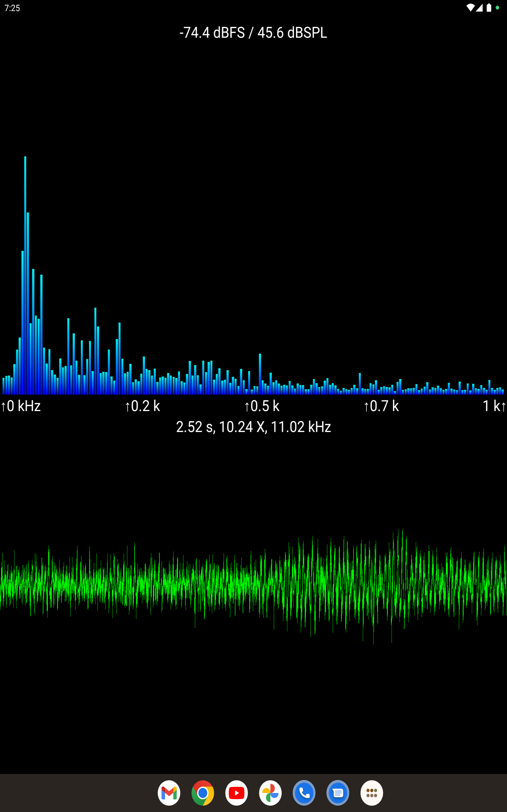The height and width of the screenshot is (812, 507).
Task: Open Google Photos
Action: click(x=270, y=793)
